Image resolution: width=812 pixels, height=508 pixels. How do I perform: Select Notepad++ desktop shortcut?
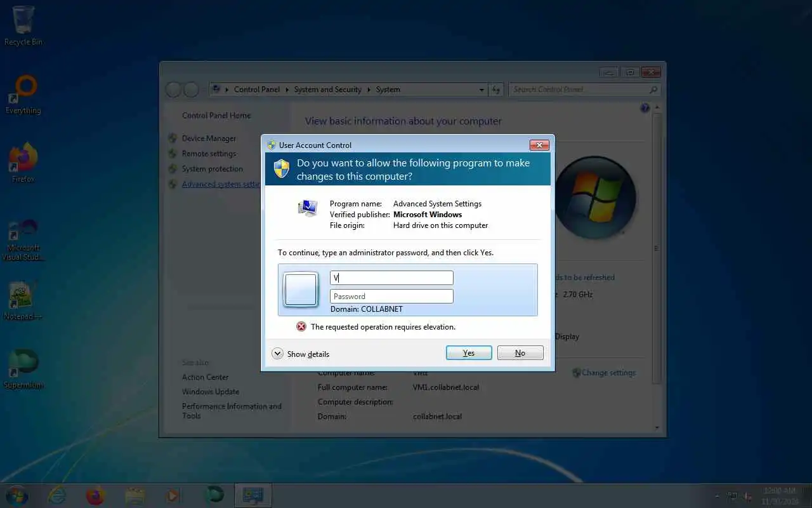point(23,300)
